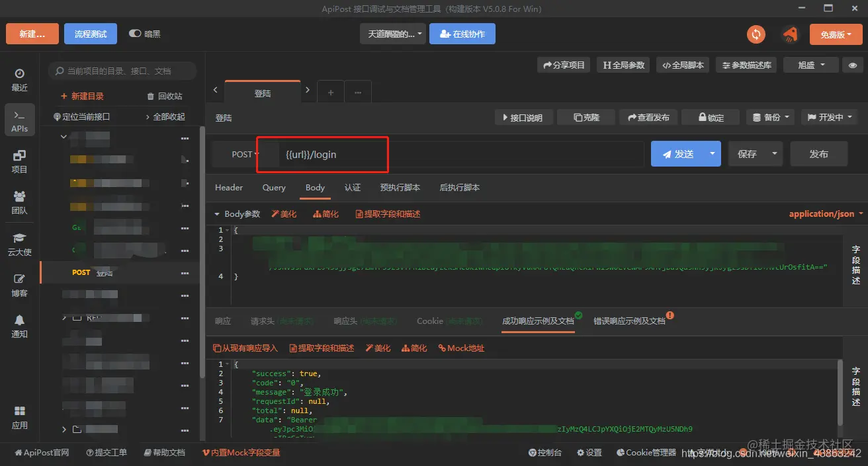Open the 通知 notifications bell icon
868x466 pixels.
coord(19,326)
